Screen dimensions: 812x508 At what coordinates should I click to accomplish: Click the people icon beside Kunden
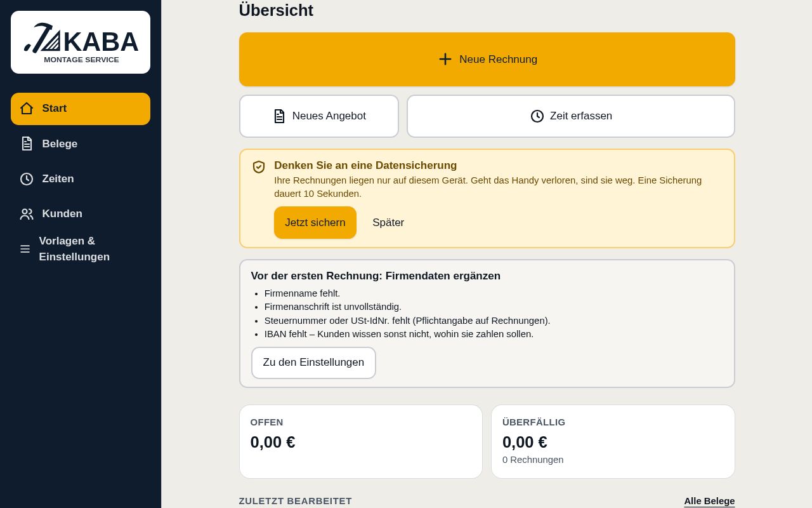[x=27, y=214]
